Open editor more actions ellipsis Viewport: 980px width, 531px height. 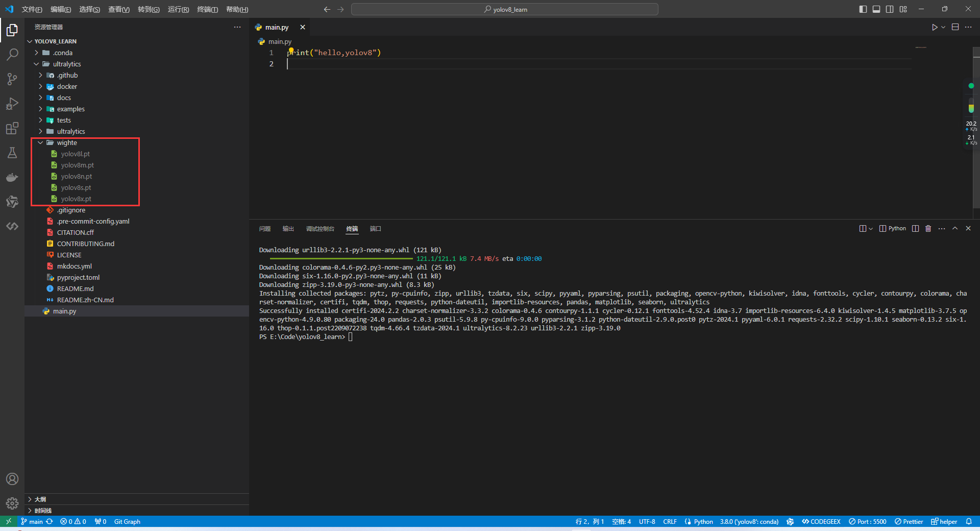[968, 27]
